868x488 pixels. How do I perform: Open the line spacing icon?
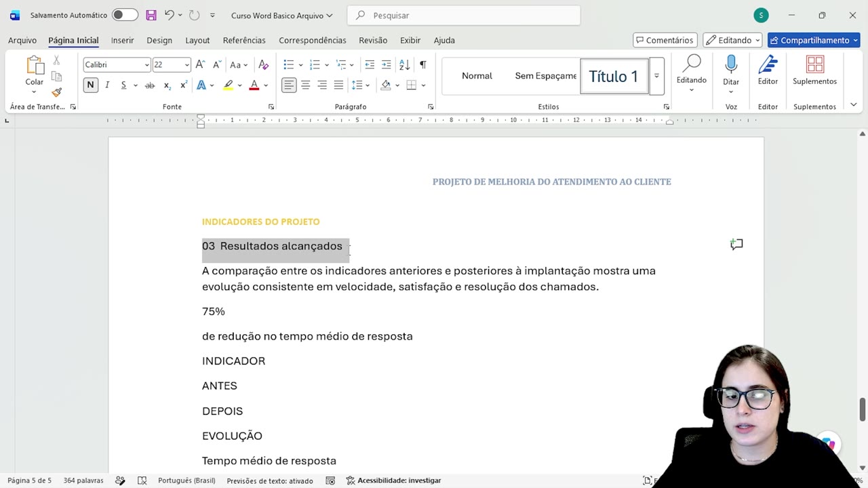[358, 85]
